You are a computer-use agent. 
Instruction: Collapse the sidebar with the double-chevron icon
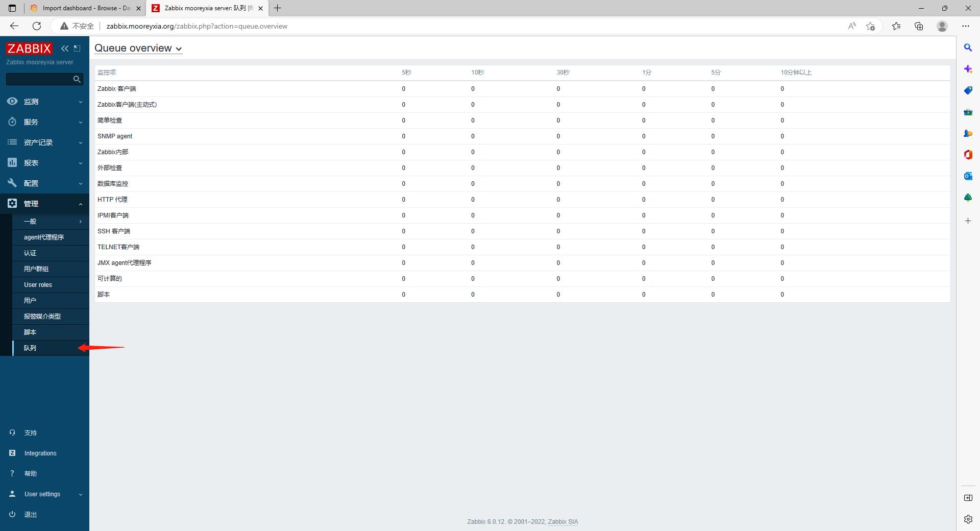64,48
